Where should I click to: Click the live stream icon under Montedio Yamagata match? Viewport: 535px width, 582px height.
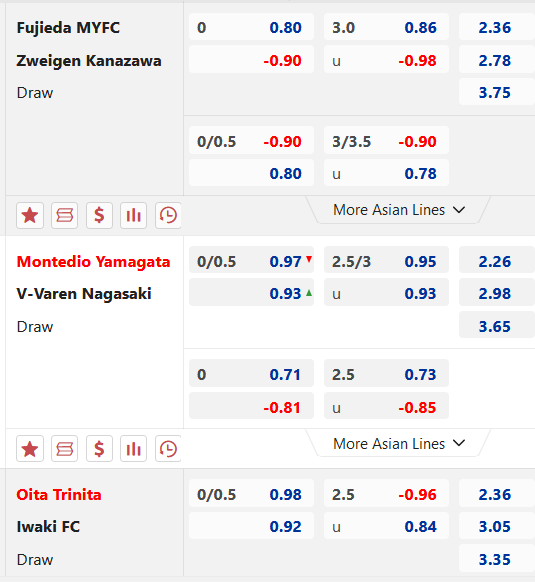[x=65, y=449]
